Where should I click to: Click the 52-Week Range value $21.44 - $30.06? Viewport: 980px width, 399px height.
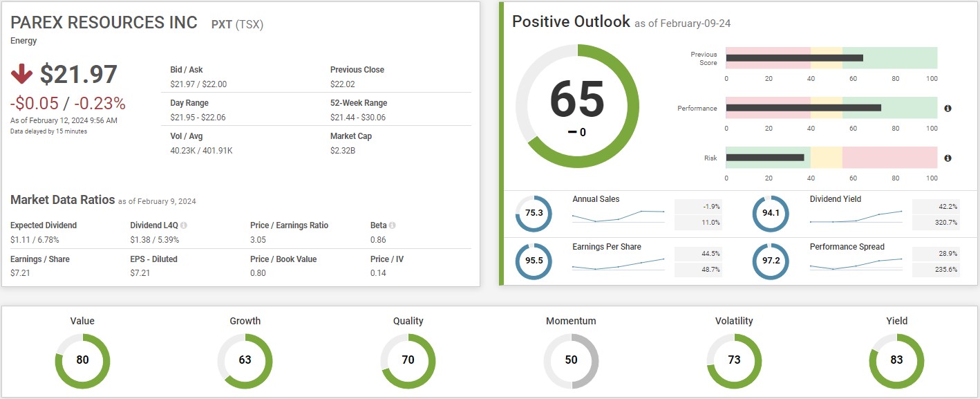(358, 118)
